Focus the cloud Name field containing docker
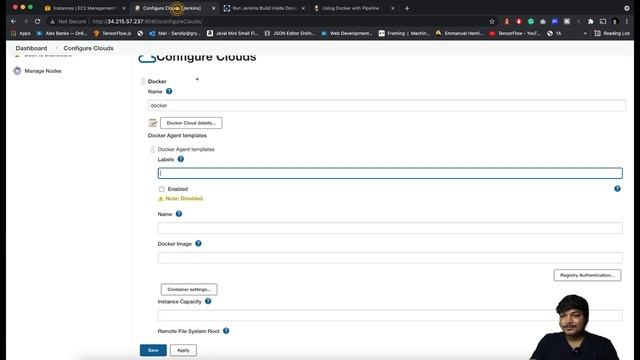Screen dimensions: 640x360 [387, 105]
